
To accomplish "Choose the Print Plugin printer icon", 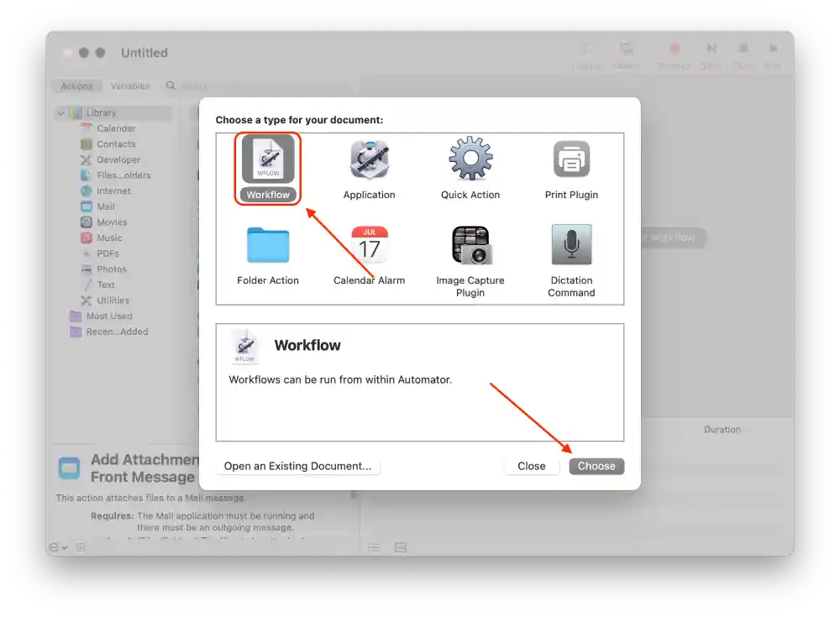I will pyautogui.click(x=571, y=159).
